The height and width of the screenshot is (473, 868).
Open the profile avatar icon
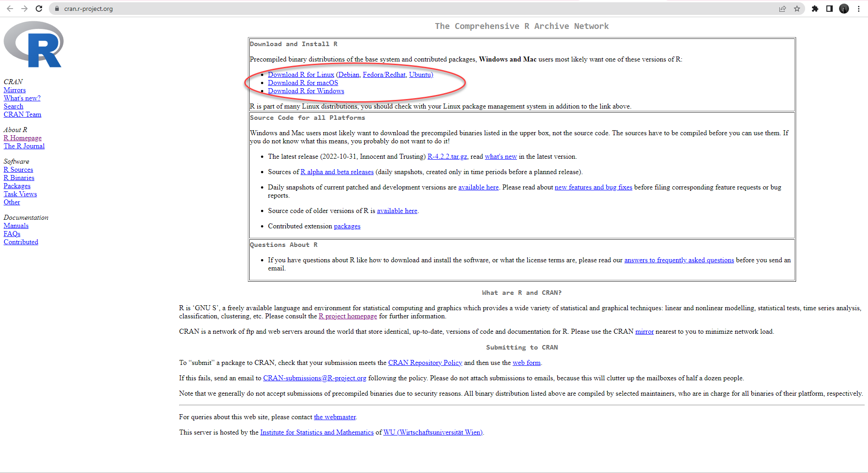tap(844, 9)
